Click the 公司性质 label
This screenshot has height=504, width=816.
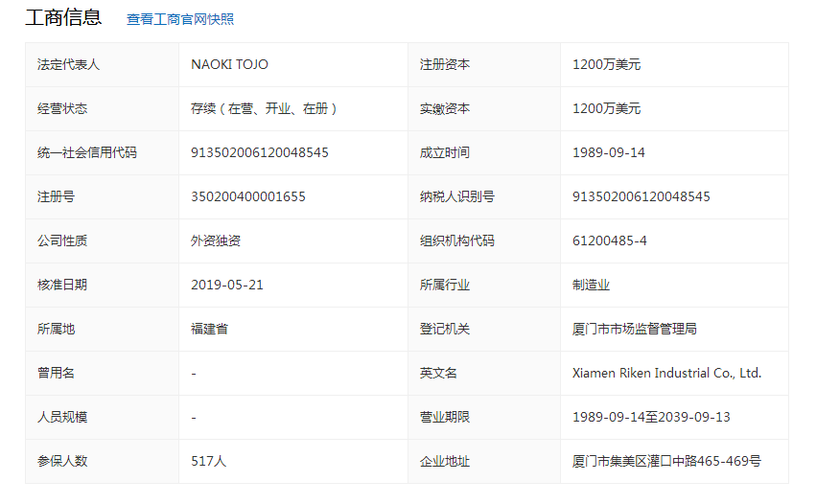(62, 241)
